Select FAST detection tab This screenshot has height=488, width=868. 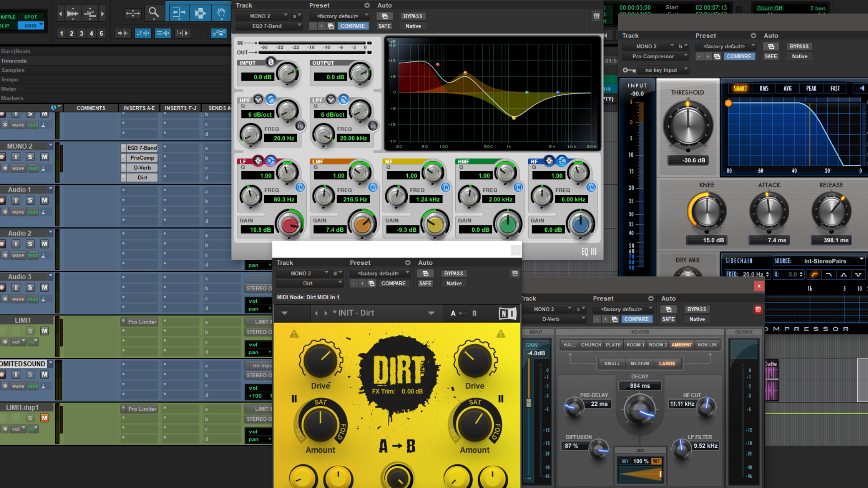(x=835, y=89)
